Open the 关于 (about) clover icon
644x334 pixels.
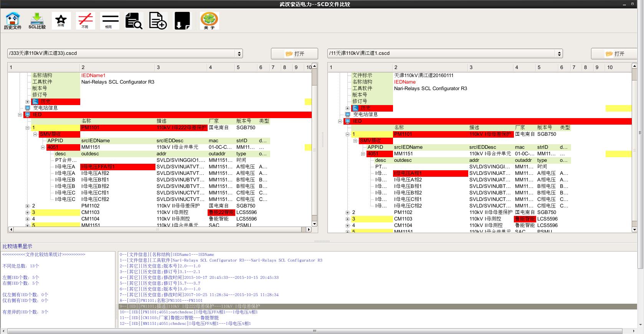click(209, 21)
